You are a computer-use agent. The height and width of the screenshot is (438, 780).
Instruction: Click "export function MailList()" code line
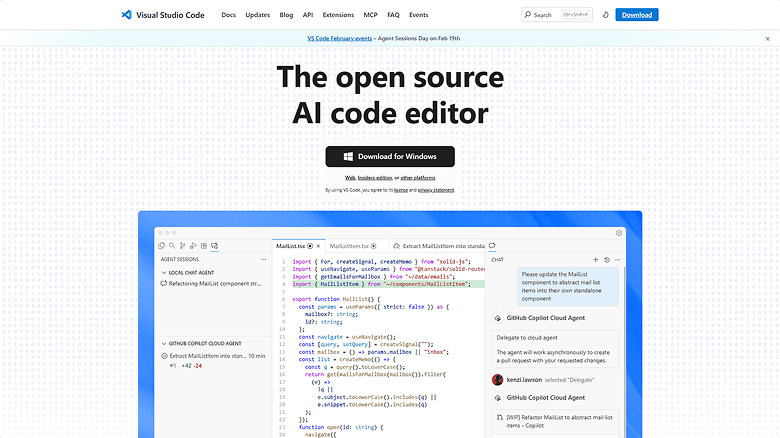tap(336, 299)
